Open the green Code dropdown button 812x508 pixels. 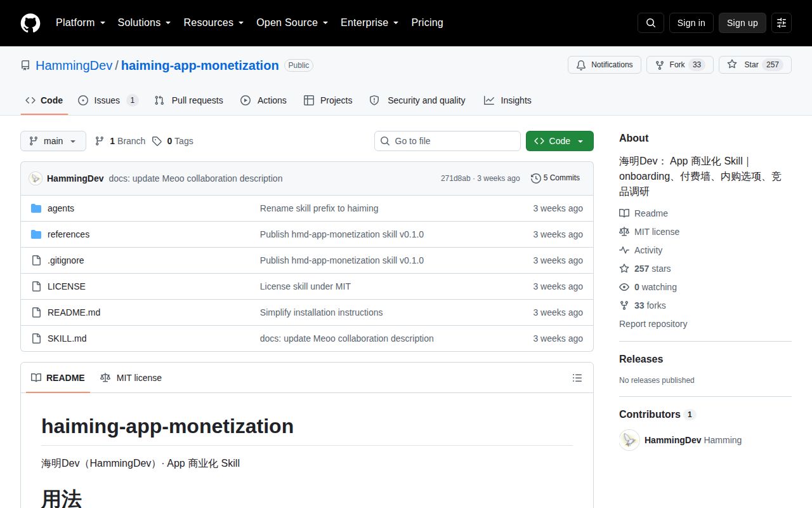click(560, 141)
